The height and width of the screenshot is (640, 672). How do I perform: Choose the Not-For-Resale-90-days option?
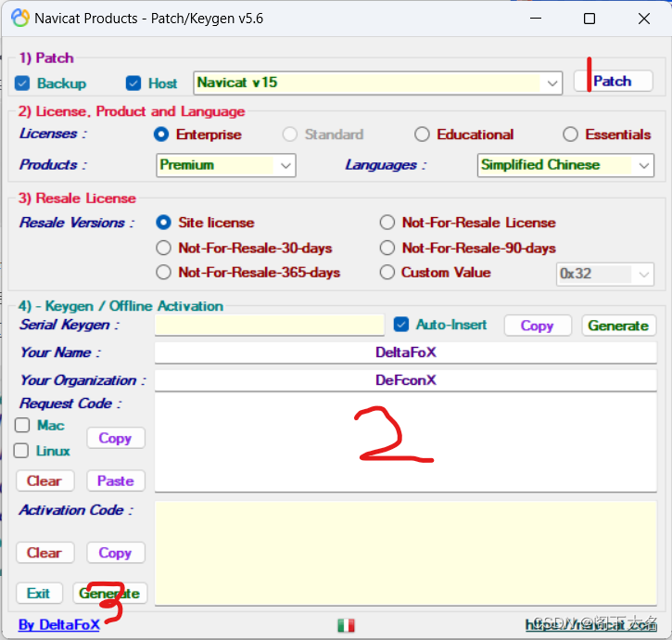pyautogui.click(x=387, y=248)
